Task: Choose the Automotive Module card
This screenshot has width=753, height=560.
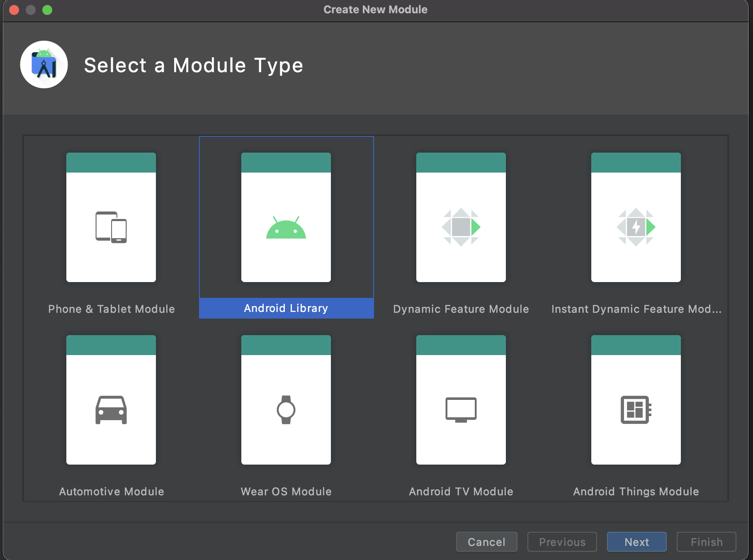Action: point(111,400)
